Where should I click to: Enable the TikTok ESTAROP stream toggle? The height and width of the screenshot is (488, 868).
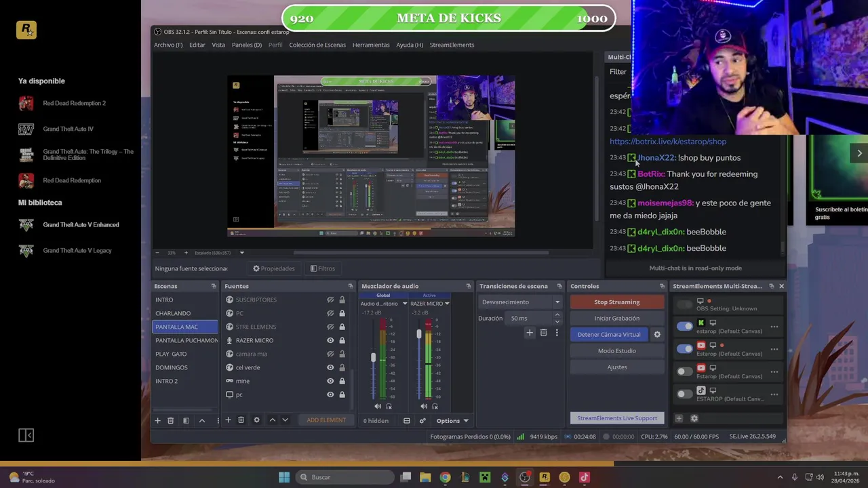(x=685, y=394)
